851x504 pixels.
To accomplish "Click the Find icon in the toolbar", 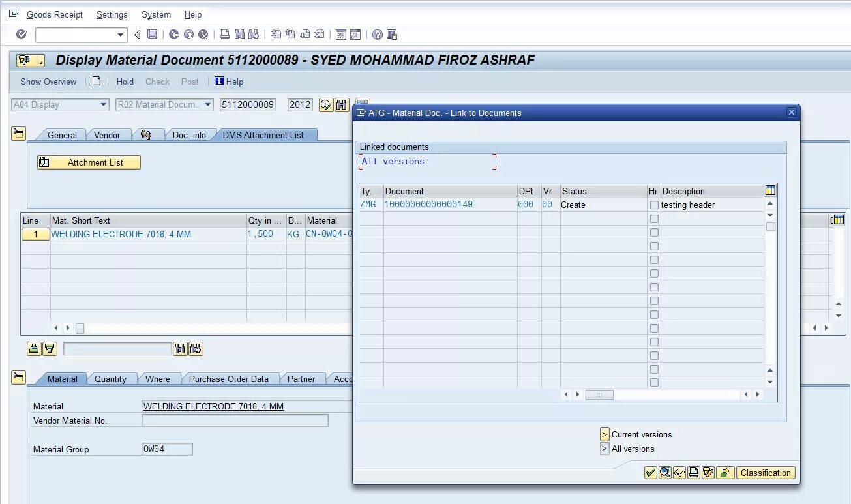I will click(239, 35).
